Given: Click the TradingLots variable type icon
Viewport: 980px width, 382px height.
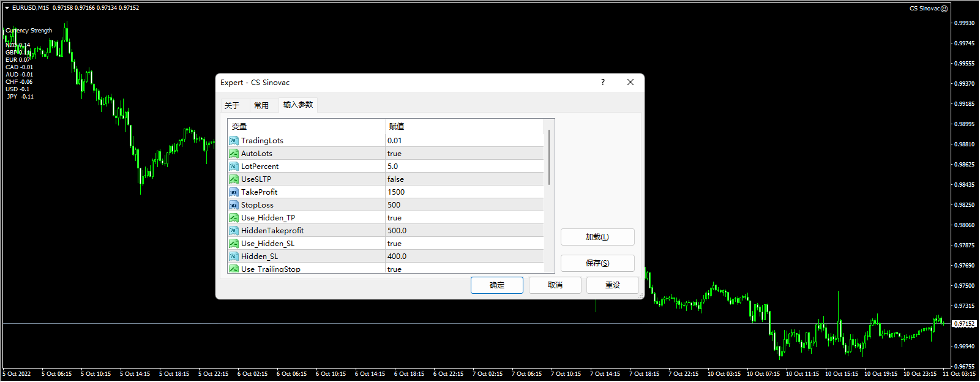Looking at the screenshot, I should (233, 141).
